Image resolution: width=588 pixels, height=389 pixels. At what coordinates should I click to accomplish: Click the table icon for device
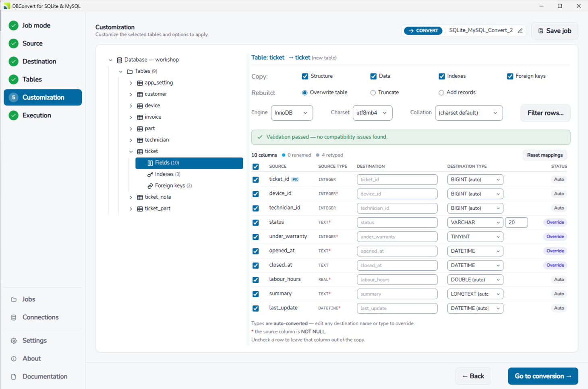pyautogui.click(x=140, y=106)
